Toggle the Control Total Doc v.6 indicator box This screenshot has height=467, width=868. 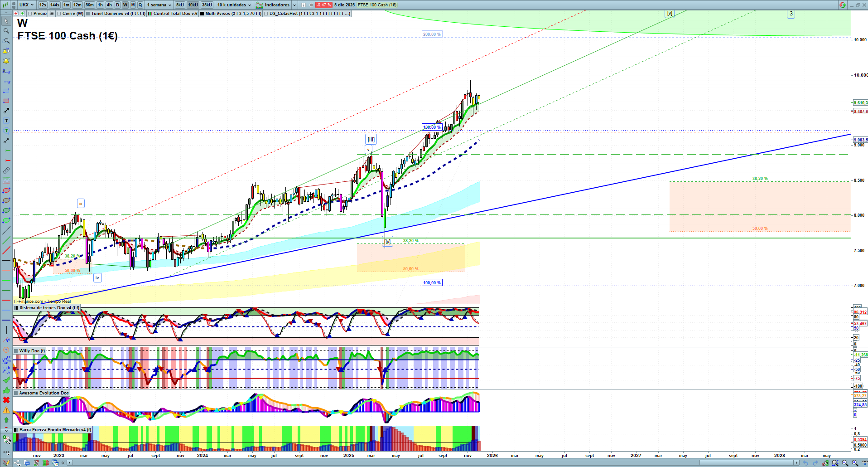pos(150,14)
